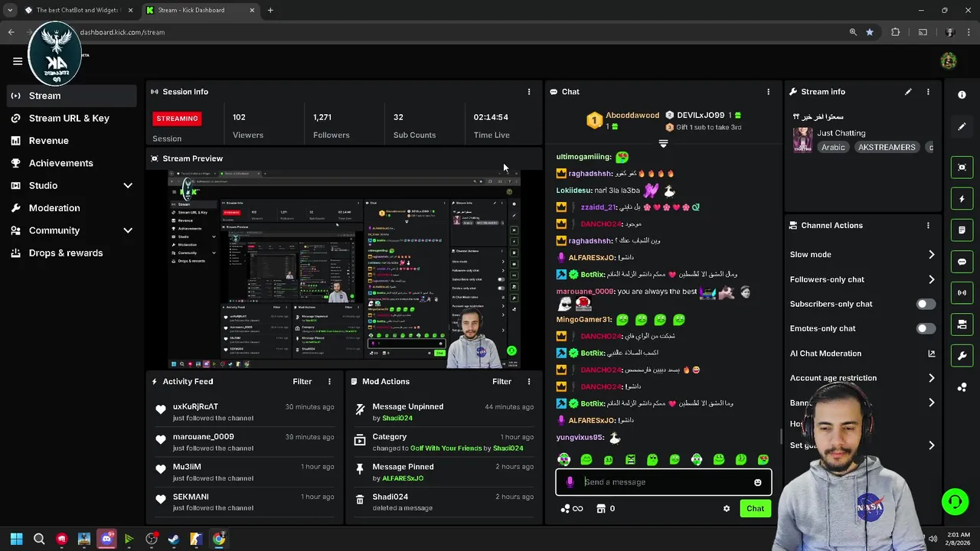The image size is (980, 551).
Task: Open ALFARESxJO link in Message Pinned row
Action: (403, 478)
